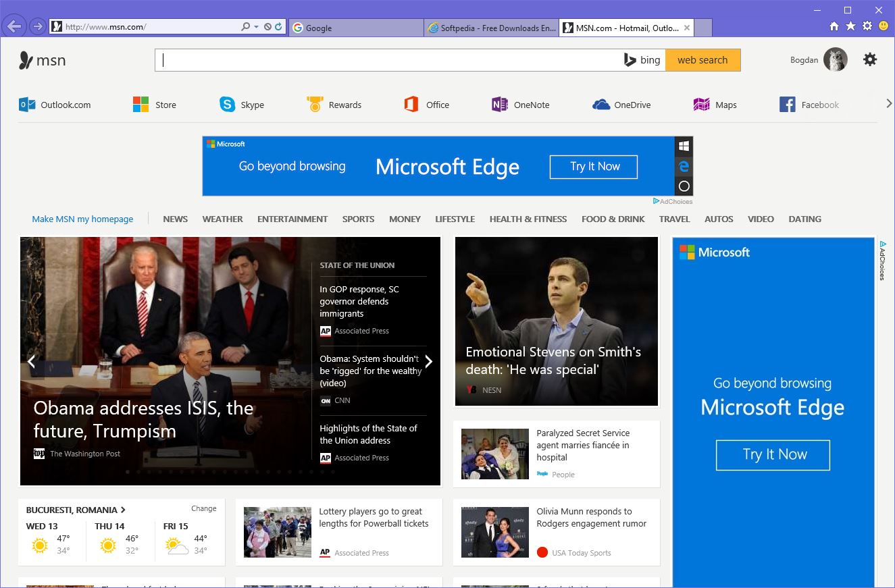
Task: Click Bogdan's profile avatar picture
Action: (x=836, y=59)
